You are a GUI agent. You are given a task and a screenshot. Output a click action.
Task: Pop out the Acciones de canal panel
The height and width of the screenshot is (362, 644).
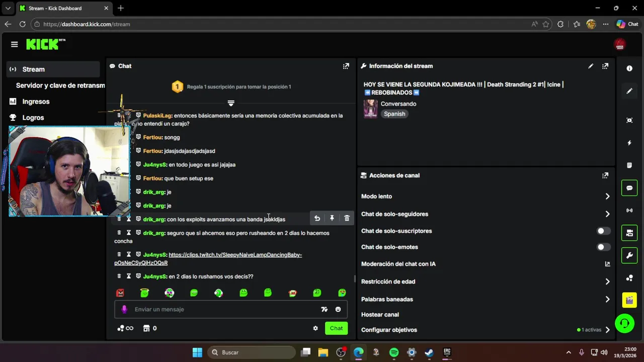point(605,175)
